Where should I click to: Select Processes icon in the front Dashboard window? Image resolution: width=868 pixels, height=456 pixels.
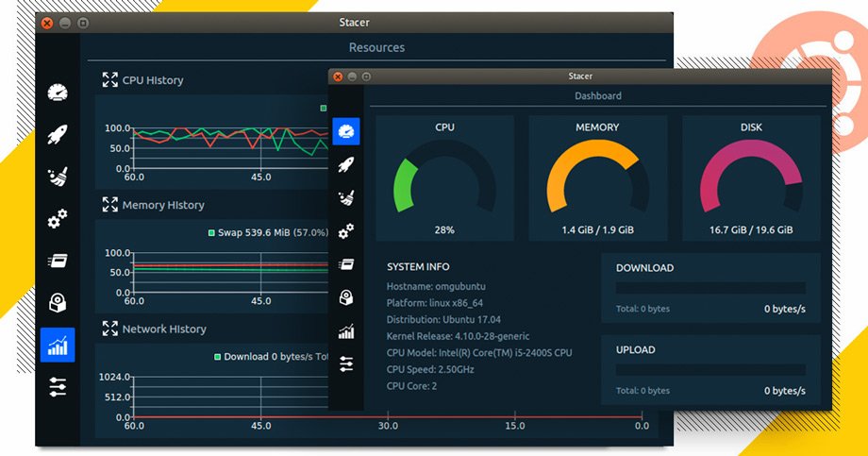pos(346,264)
